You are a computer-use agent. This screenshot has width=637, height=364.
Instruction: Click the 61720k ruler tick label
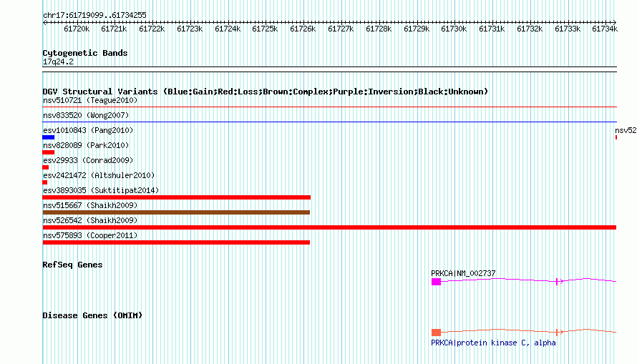[77, 29]
